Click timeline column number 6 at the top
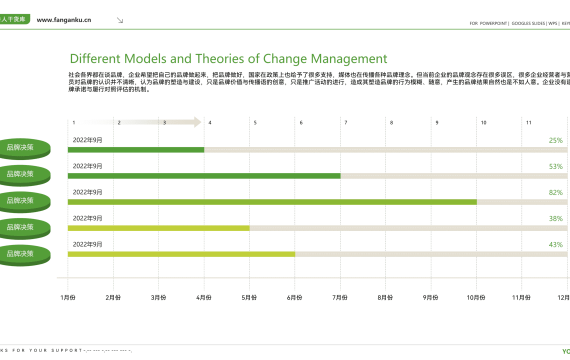This screenshot has height=360, width=570. pyautogui.click(x=301, y=123)
